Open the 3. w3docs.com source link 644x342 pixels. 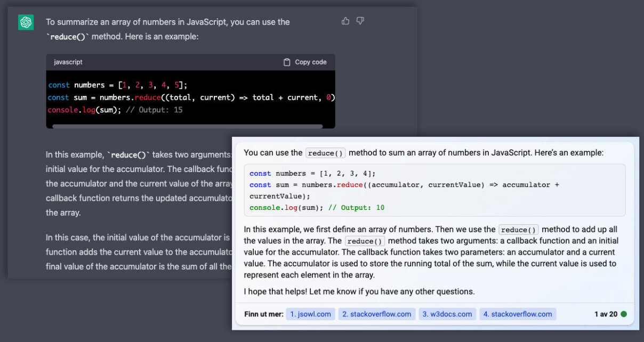pyautogui.click(x=447, y=314)
